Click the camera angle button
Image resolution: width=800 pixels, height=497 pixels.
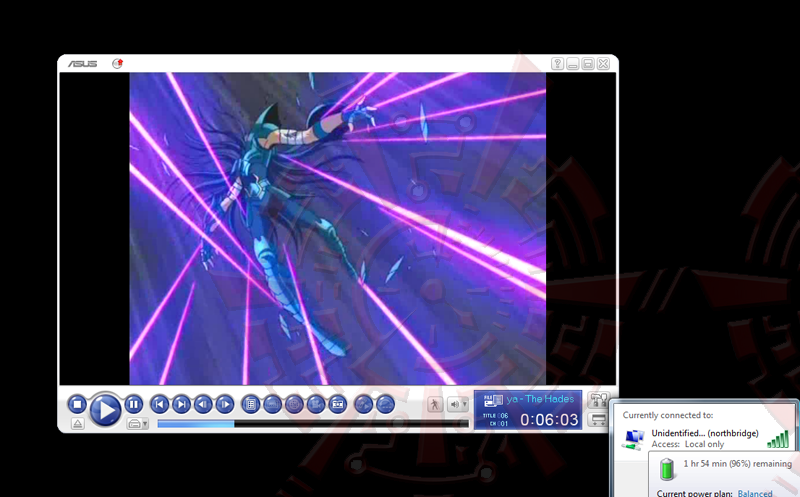pyautogui.click(x=316, y=405)
